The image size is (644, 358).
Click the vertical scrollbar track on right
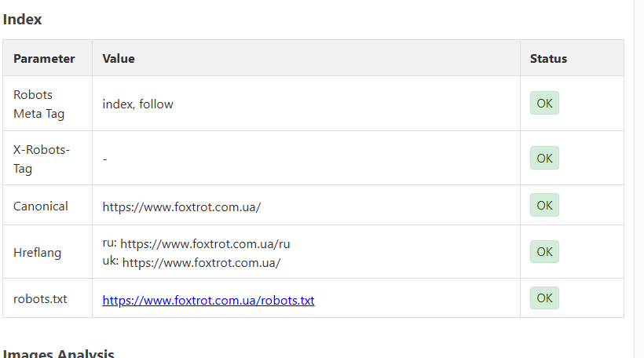[639, 179]
